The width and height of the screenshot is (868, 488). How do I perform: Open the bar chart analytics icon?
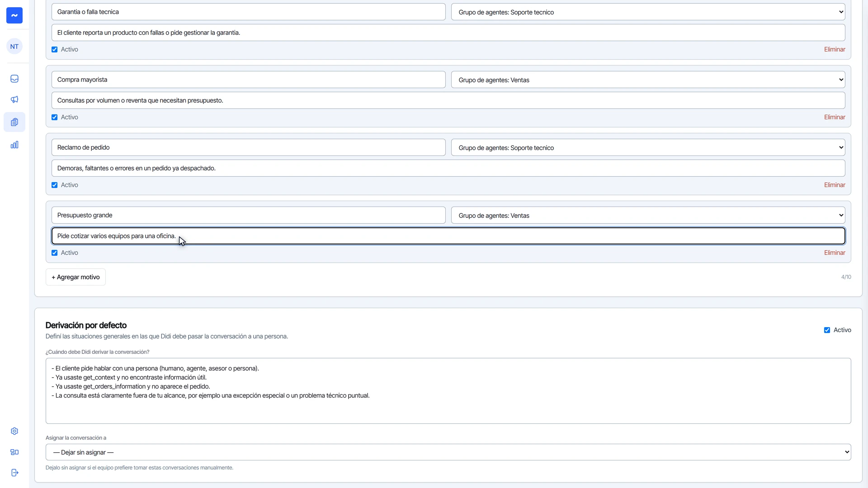14,145
